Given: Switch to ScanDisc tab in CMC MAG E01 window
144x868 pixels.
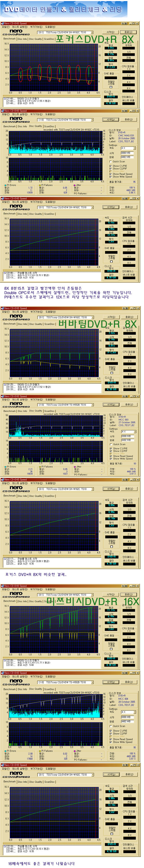Looking at the screenshot, I should [x=49, y=126].
